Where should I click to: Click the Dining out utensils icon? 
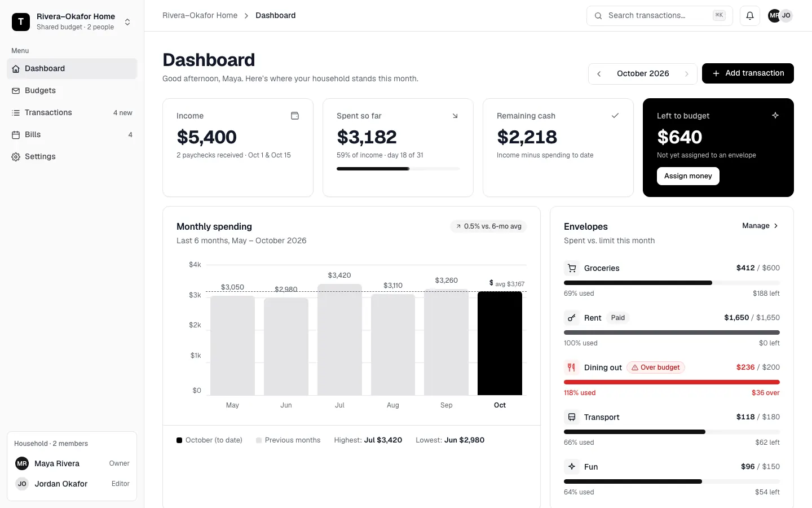coord(572,367)
